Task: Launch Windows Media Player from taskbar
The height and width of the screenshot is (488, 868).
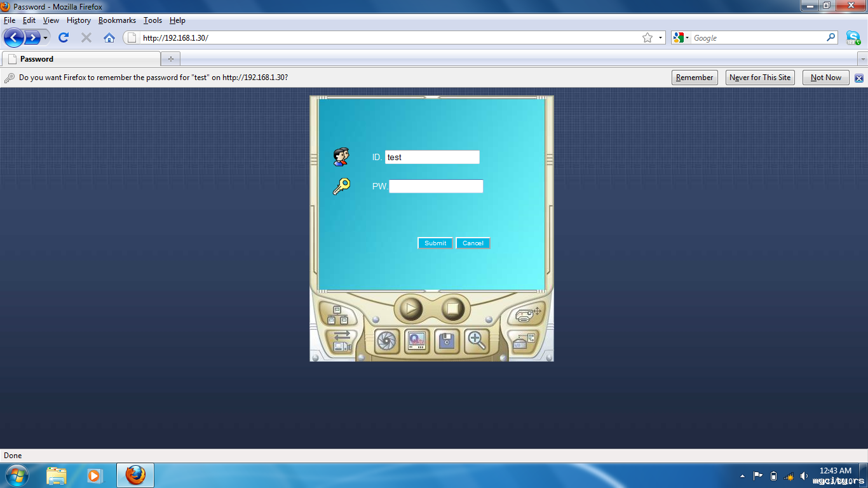Action: (95, 475)
